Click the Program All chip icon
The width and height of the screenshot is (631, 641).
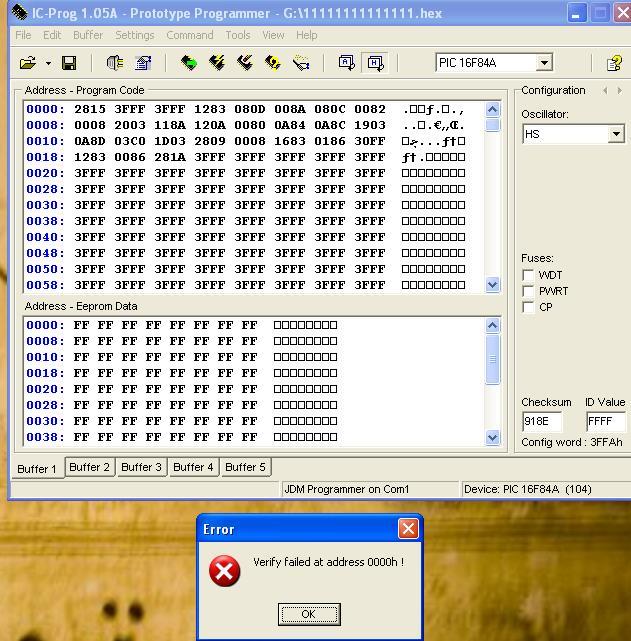[x=217, y=63]
